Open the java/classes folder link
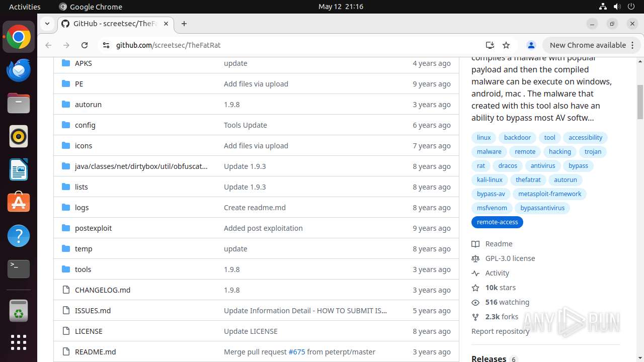The height and width of the screenshot is (362, 644). (x=141, y=166)
